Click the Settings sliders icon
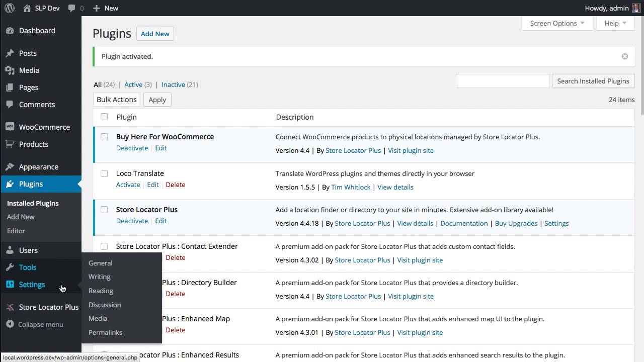This screenshot has width=644, height=362. pyautogui.click(x=10, y=285)
